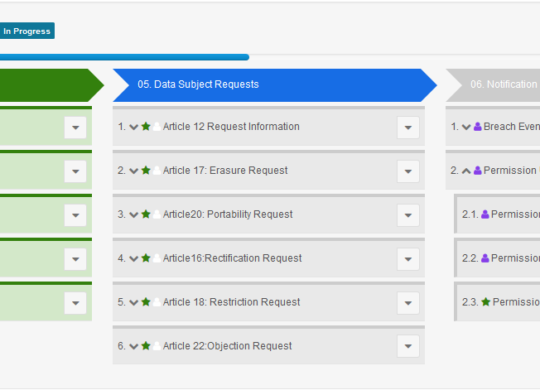Click white user icon on Article16 Rectification row
This screenshot has width=540, height=390.
[x=157, y=258]
